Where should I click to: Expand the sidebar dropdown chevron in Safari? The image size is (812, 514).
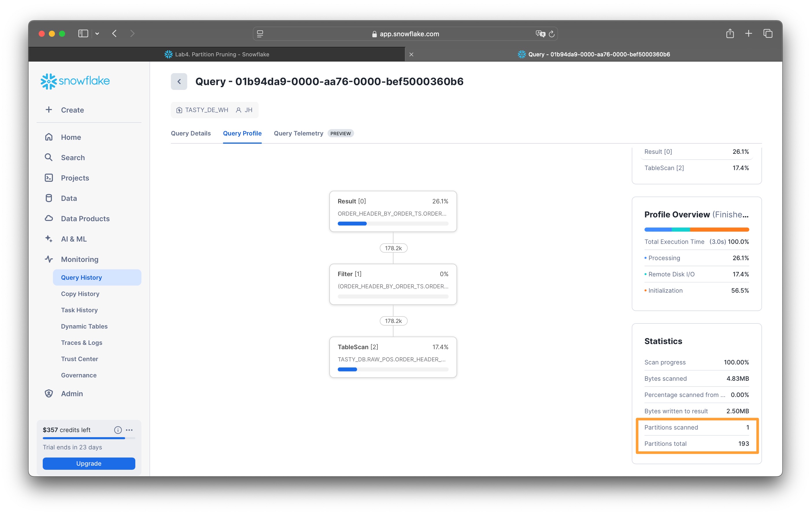click(97, 34)
